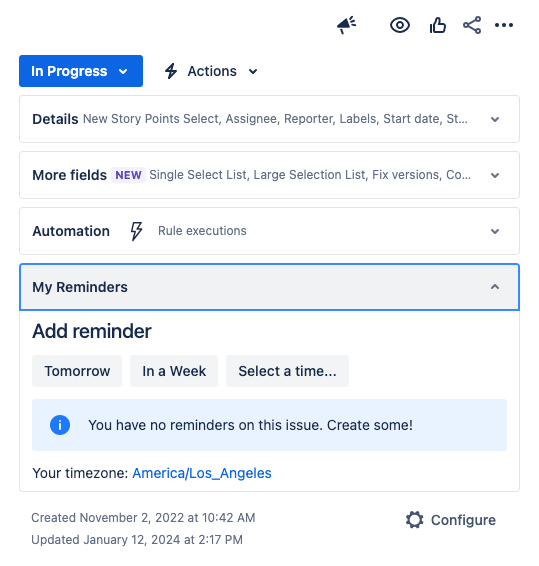The image size is (539, 566).
Task: Click the Configure gear icon
Action: tap(414, 520)
